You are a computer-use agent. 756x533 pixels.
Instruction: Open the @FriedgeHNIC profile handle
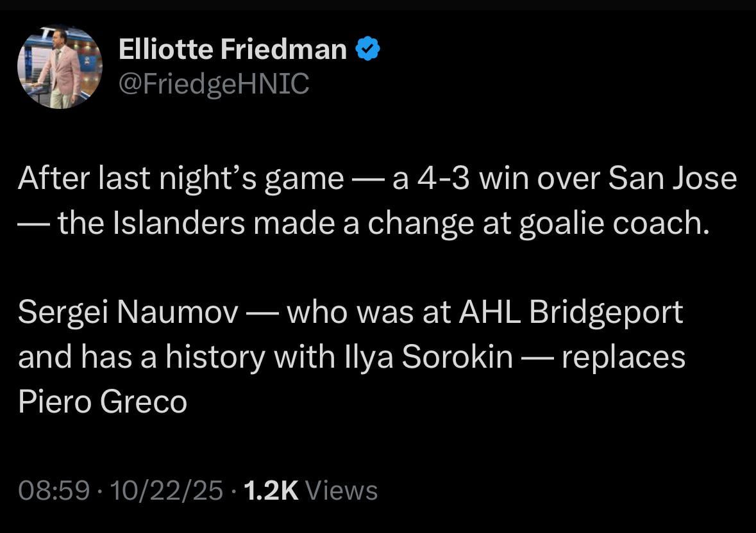[x=213, y=82]
